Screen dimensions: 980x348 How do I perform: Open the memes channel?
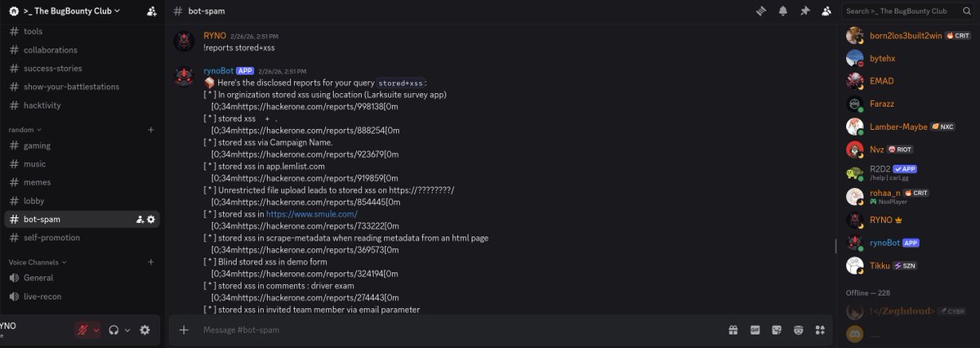pos(82,182)
